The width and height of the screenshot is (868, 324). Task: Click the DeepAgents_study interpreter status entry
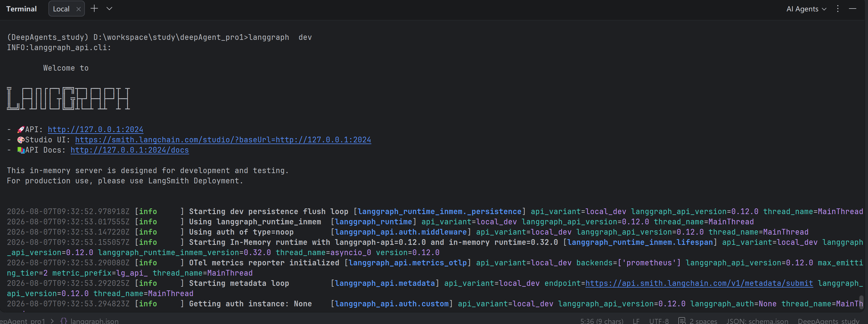coord(828,321)
